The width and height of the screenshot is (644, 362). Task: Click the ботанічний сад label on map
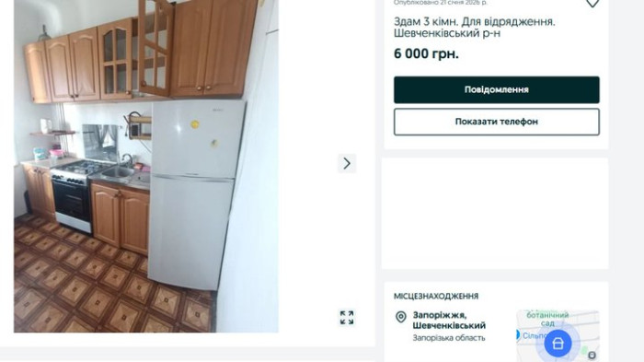pyautogui.click(x=547, y=319)
